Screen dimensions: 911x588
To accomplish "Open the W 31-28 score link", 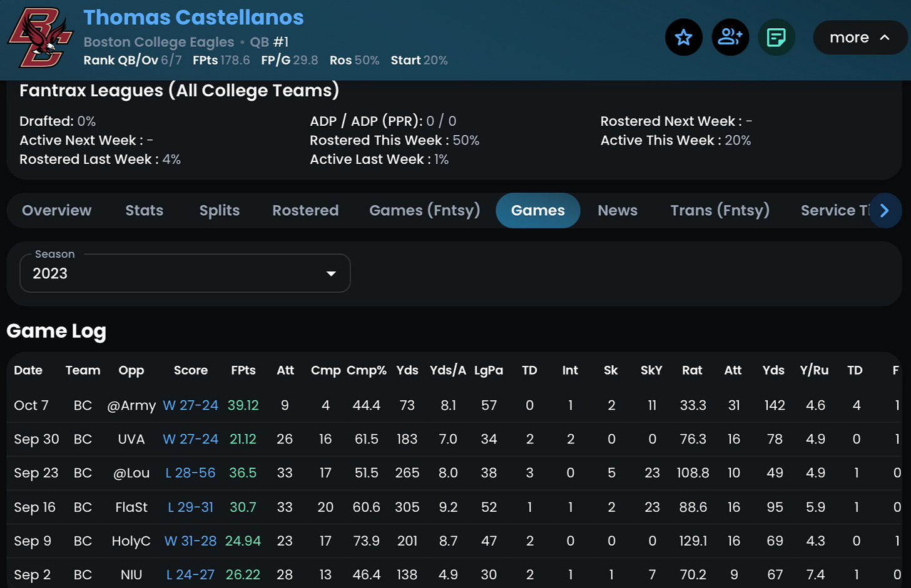I will pos(190,541).
